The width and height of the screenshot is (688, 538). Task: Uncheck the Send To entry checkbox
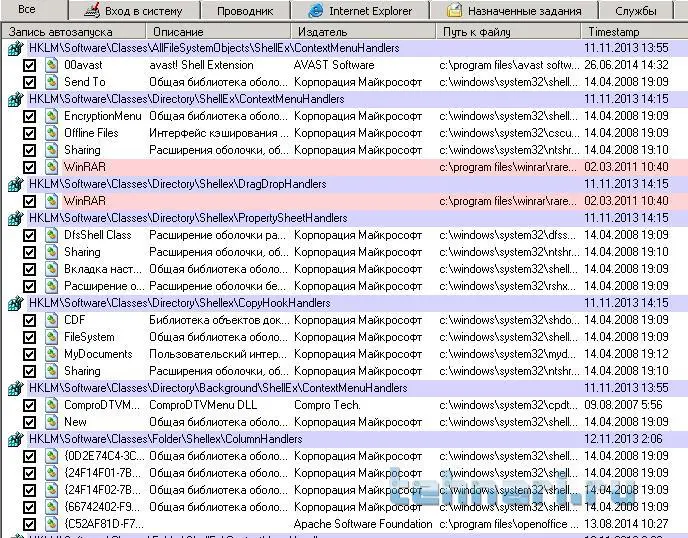(x=29, y=82)
